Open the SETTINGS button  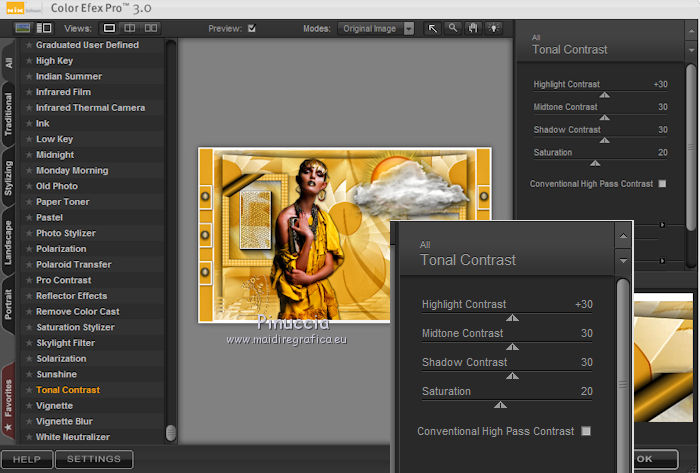point(94,460)
